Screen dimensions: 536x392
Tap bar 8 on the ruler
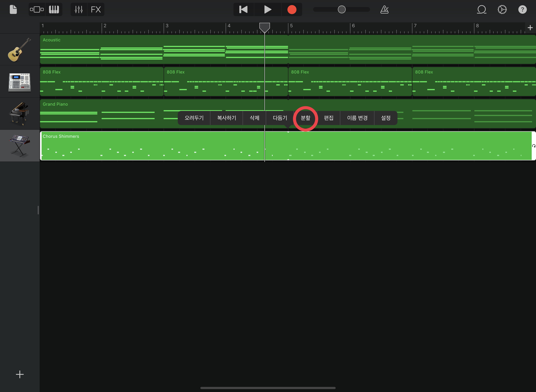tap(477, 26)
